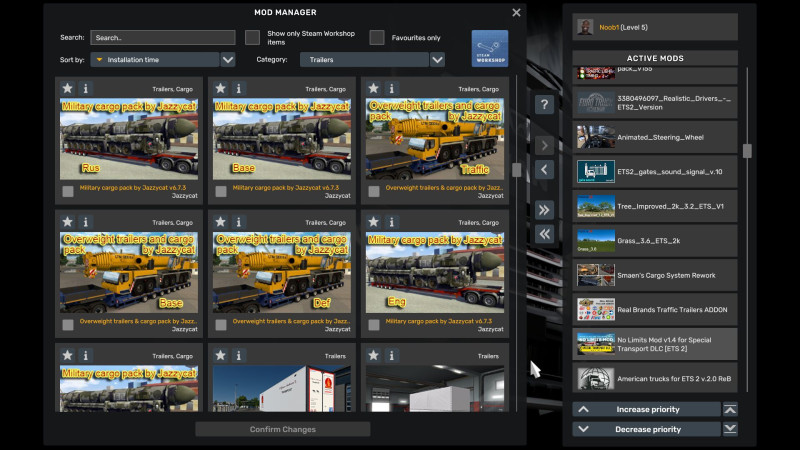
Task: Favourite the Military cargo pack Base card
Action: pos(220,88)
